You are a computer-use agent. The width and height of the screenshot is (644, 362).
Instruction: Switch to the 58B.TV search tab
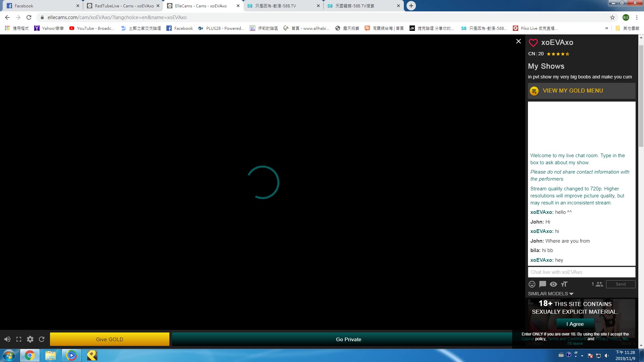pos(364,6)
